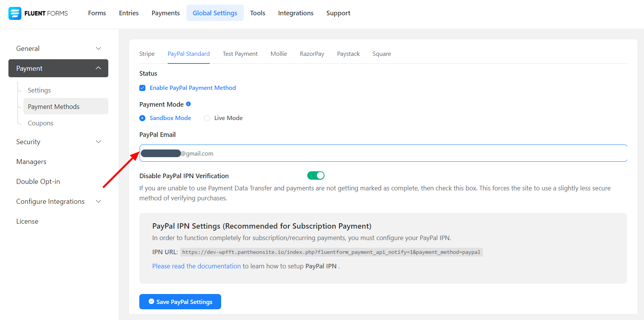The width and height of the screenshot is (644, 320).
Task: Open the Test Payment tab
Action: coord(240,54)
